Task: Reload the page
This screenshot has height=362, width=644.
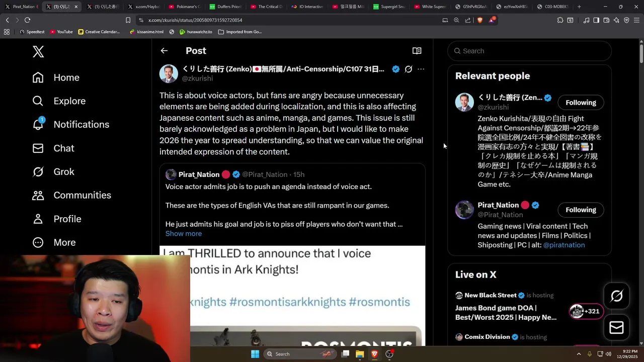Action: pyautogui.click(x=27, y=20)
